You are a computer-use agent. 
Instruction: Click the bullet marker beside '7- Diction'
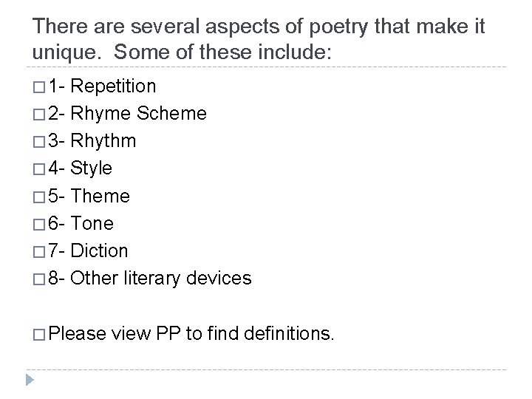pyautogui.click(x=38, y=251)
